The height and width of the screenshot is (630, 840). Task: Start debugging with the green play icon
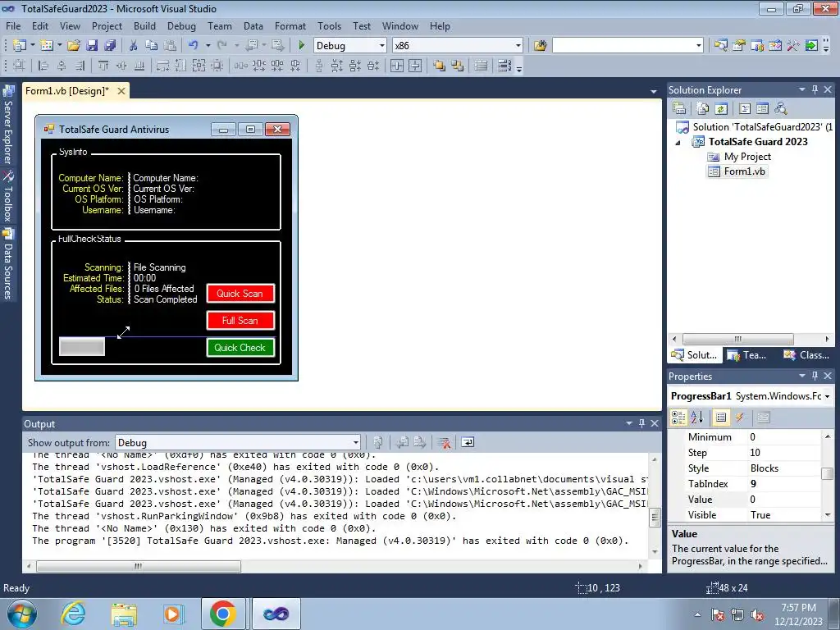[x=301, y=46]
